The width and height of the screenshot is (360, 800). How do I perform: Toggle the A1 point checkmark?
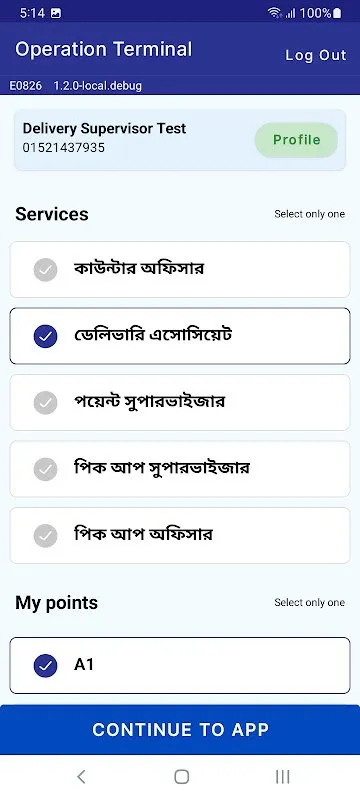(45, 666)
